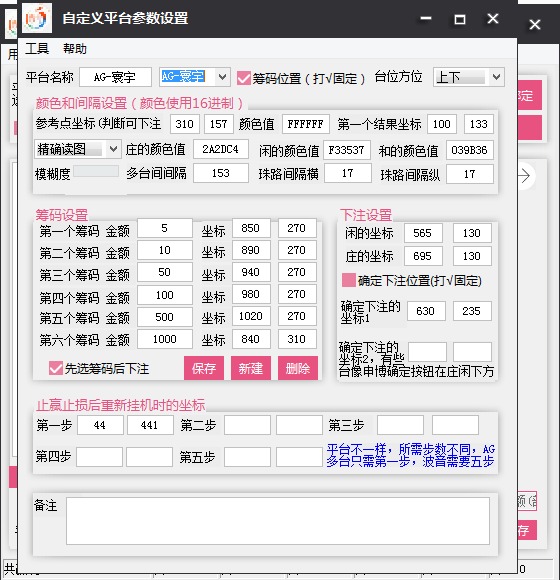The width and height of the screenshot is (560, 580).
Task: Toggle 确定下注位置(打√固定) checkbox
Action: (x=348, y=280)
